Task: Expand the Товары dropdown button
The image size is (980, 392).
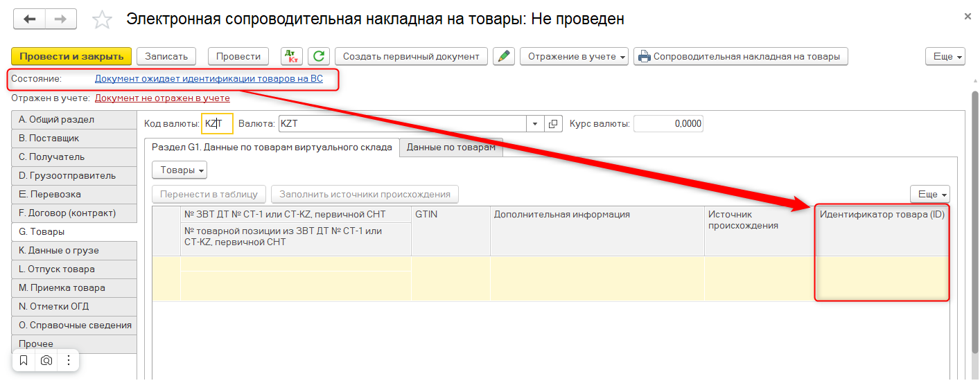Action: (179, 170)
